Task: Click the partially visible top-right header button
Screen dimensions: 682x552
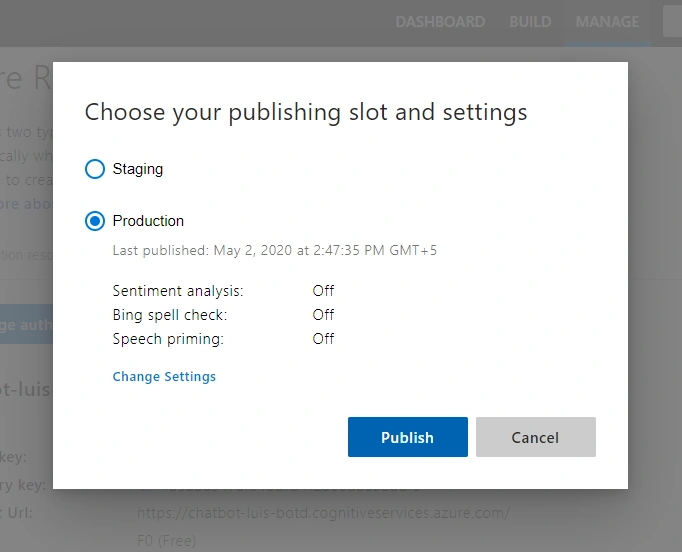Action: 672,22
